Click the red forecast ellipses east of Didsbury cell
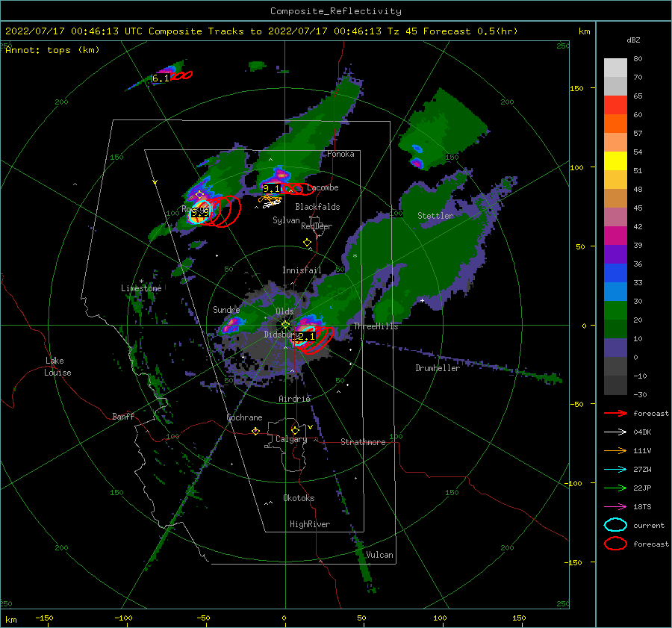 317,340
